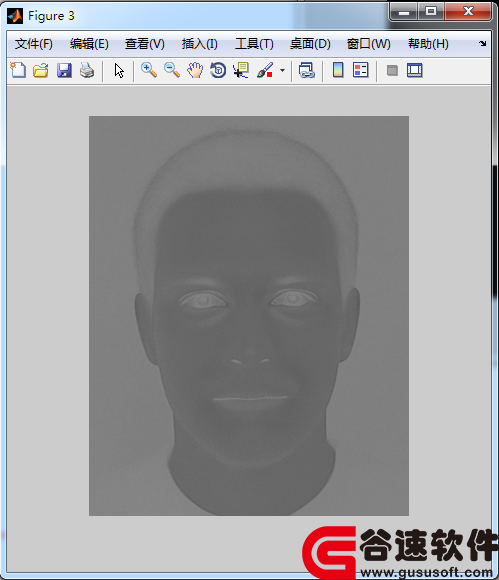The image size is (499, 580).
Task: Click the Link Plot icon
Action: click(x=307, y=70)
